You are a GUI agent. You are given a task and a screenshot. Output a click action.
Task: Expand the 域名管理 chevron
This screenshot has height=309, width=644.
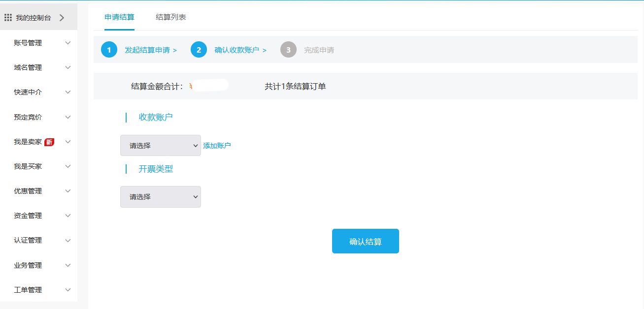(68, 67)
